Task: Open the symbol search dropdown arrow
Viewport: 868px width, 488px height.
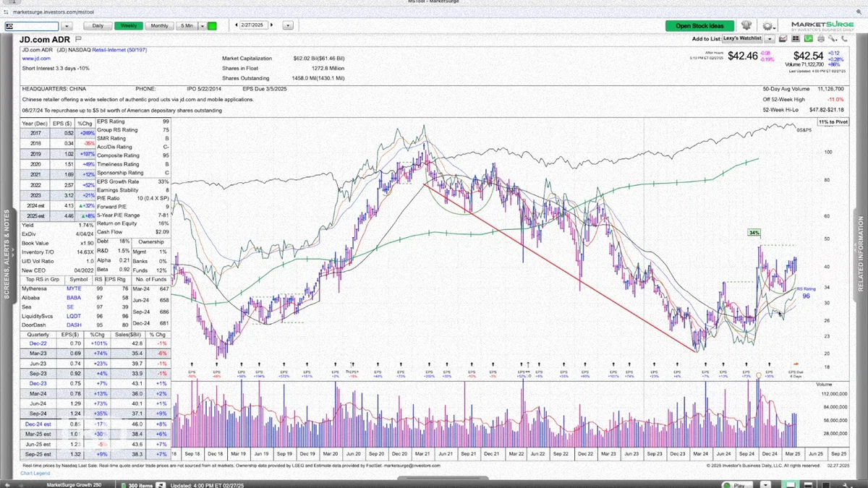Action: [67, 25]
